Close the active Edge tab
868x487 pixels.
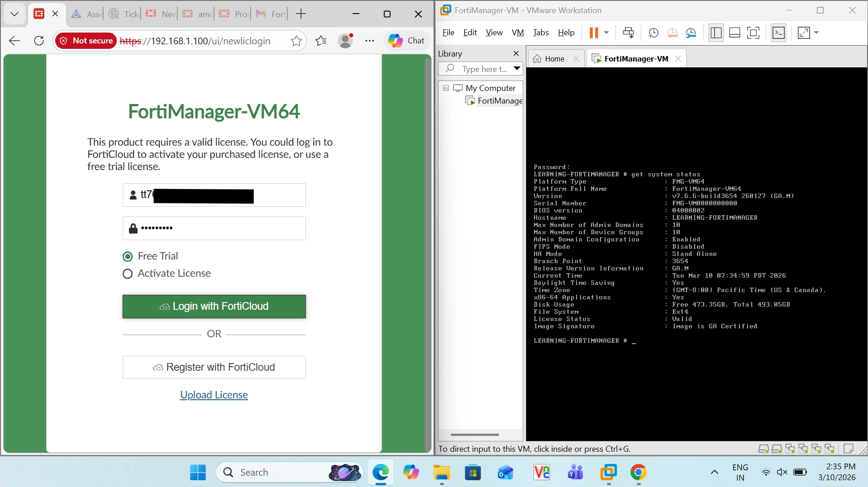[55, 14]
